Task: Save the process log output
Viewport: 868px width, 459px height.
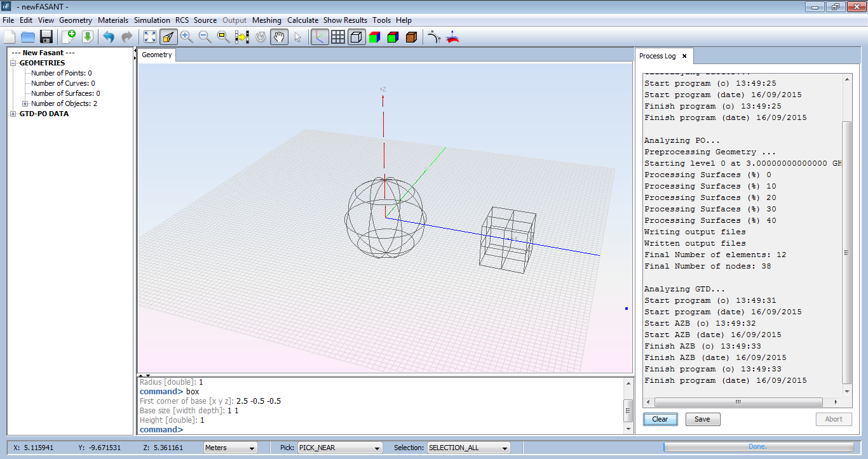Action: [702, 419]
